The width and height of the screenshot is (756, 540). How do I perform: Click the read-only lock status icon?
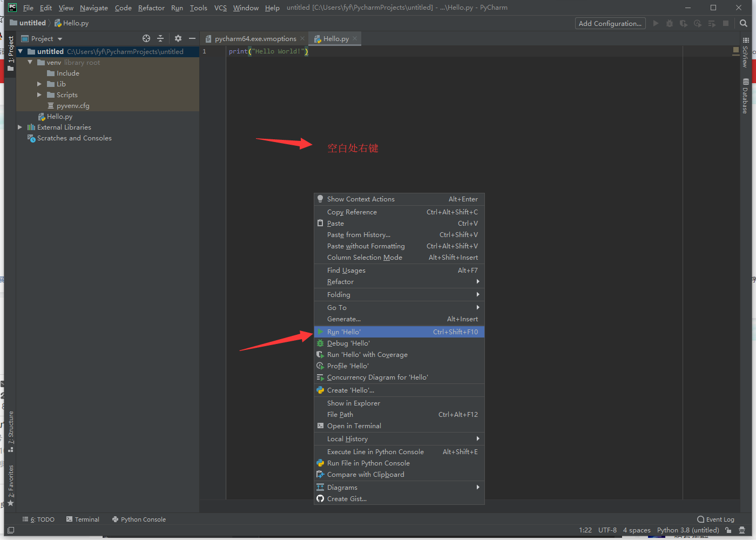[x=728, y=530]
